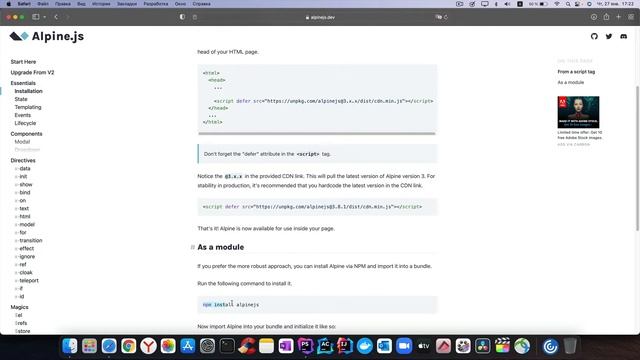Click the Wi-Fi status icon
640x360 pixels.
click(x=557, y=4)
